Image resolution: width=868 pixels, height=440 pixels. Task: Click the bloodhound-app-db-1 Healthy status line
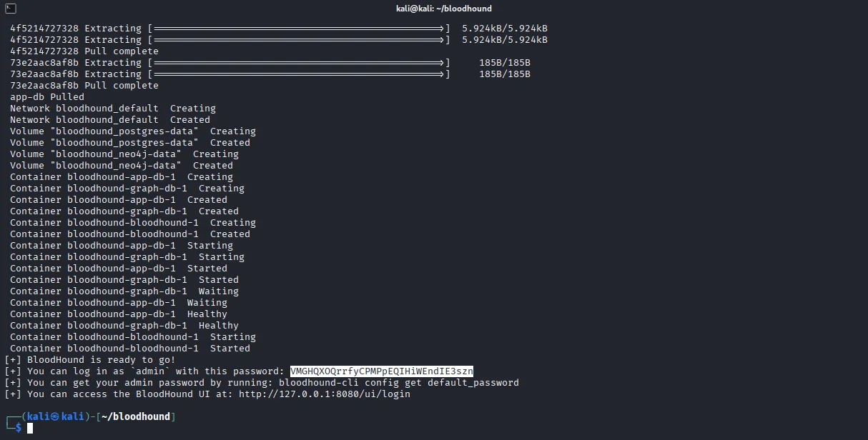coord(119,314)
